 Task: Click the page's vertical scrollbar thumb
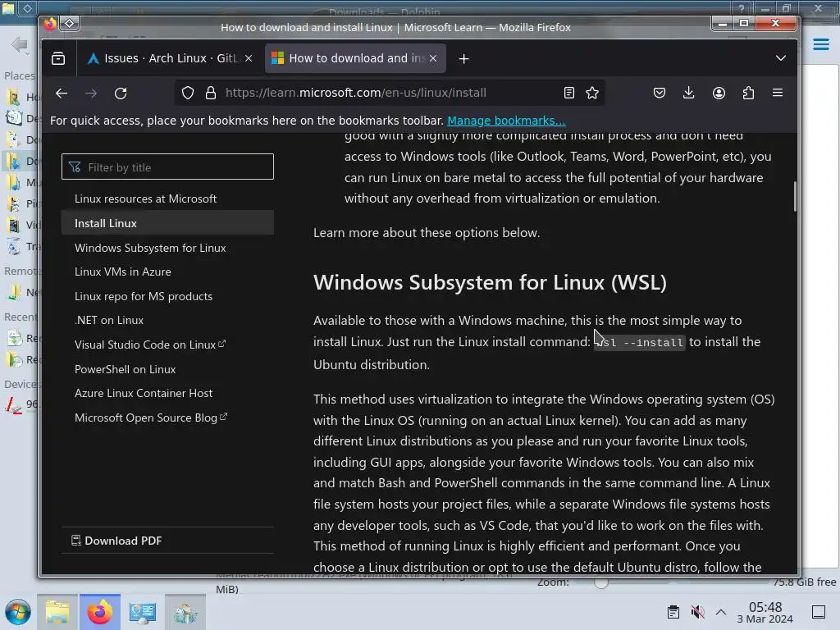point(795,197)
